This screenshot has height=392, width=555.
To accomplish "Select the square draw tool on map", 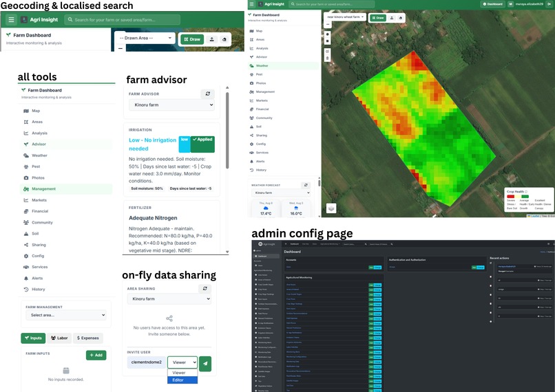I will pyautogui.click(x=327, y=41).
